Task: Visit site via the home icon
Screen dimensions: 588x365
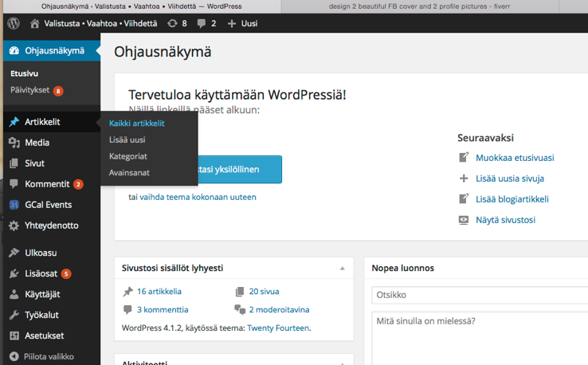Action: point(34,24)
